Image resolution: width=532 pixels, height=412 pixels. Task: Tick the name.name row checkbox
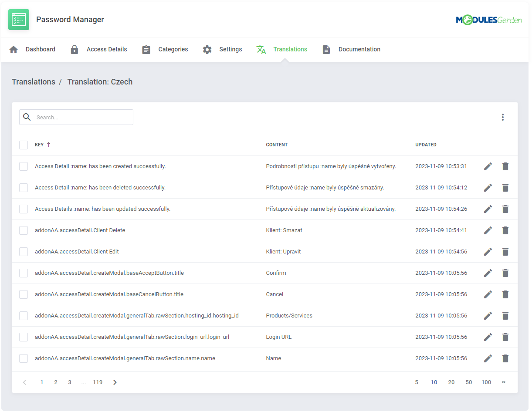pos(24,358)
